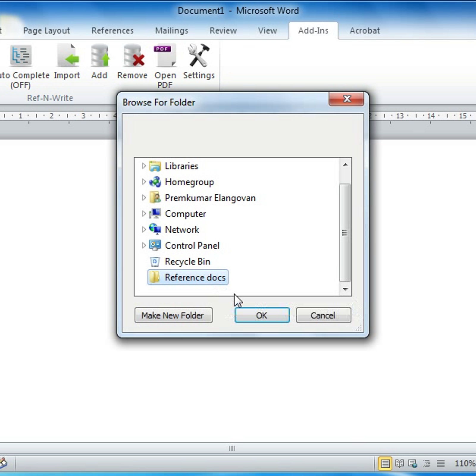Click the Control Panel text label

pyautogui.click(x=192, y=246)
